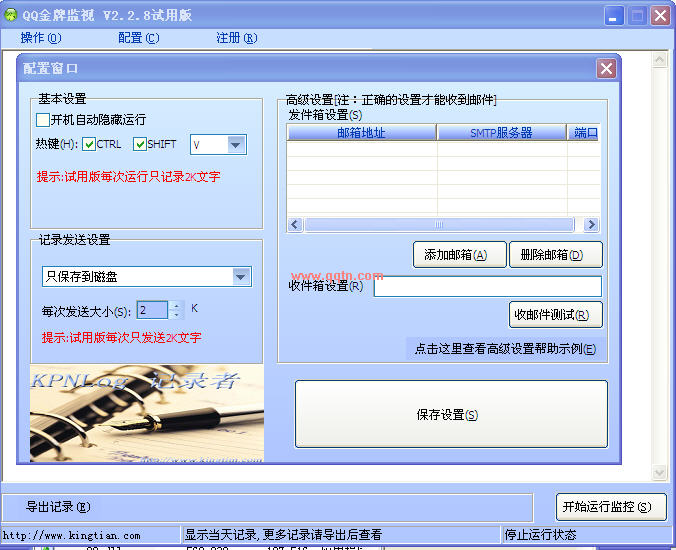This screenshot has width=676, height=550.
Task: Click the 停止运行状态 status bar text
Action: (540, 535)
